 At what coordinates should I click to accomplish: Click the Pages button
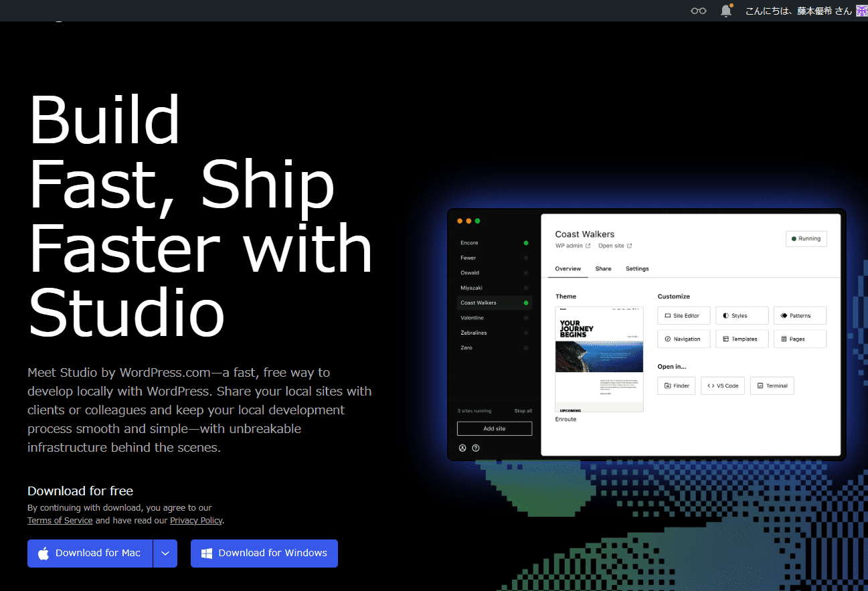click(x=800, y=339)
